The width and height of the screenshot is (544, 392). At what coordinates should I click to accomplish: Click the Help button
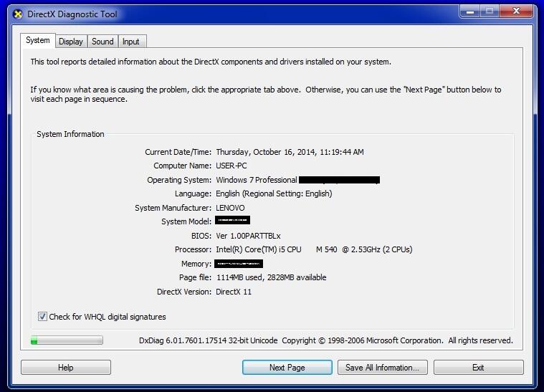[66, 368]
